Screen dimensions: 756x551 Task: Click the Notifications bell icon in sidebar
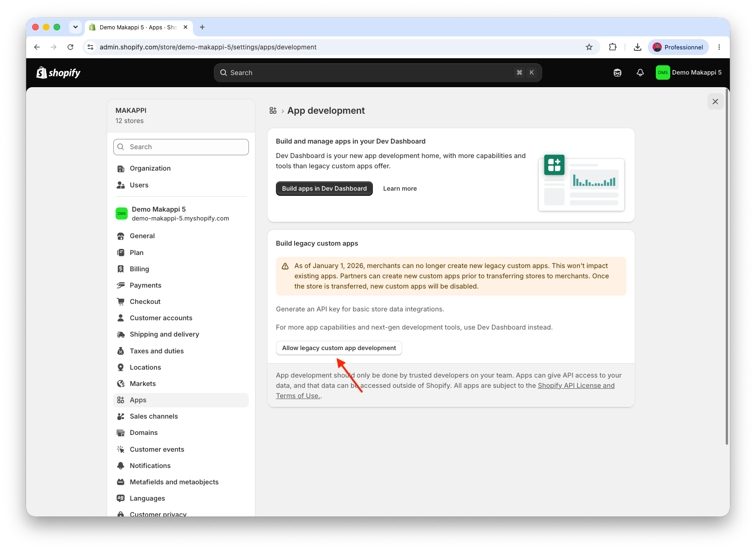click(121, 466)
